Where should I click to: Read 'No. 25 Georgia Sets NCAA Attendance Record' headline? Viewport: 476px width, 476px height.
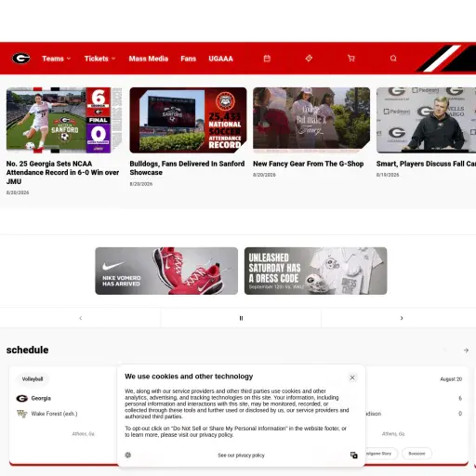(62, 173)
